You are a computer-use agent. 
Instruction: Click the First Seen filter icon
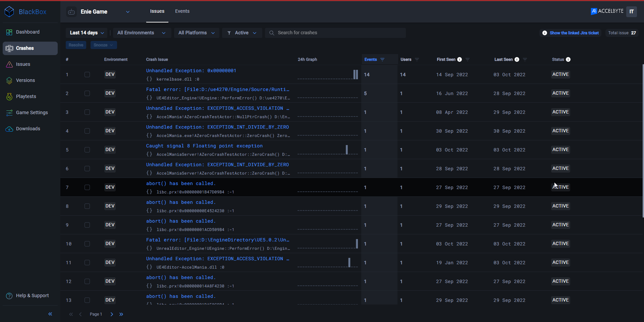click(468, 59)
